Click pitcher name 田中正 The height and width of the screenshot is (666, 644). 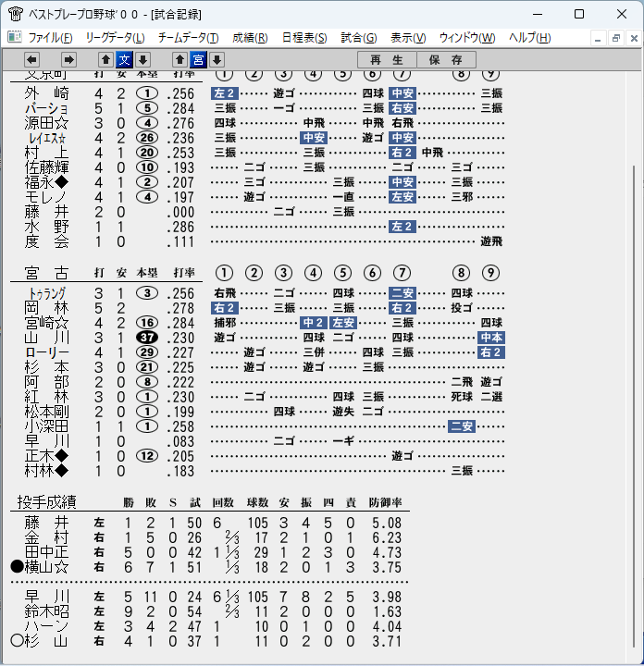(x=47, y=552)
